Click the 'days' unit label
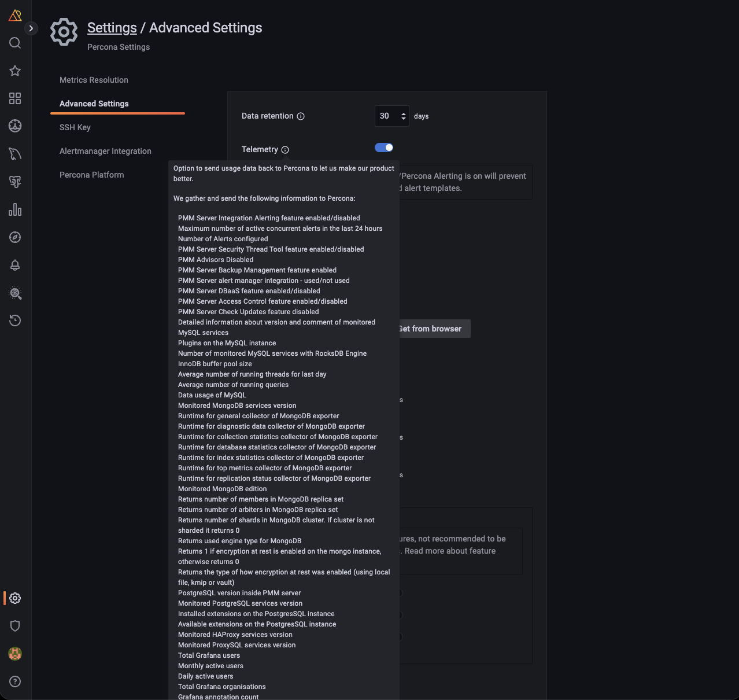Screen dimensions: 739x700 (x=421, y=116)
